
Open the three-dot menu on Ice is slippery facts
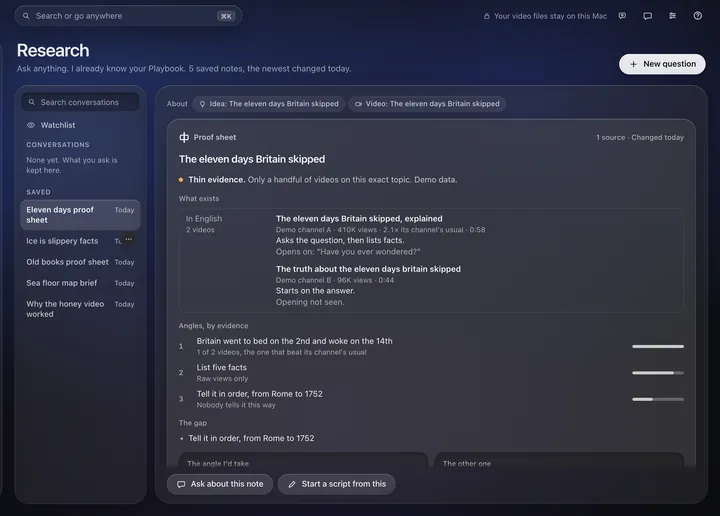[129, 239]
